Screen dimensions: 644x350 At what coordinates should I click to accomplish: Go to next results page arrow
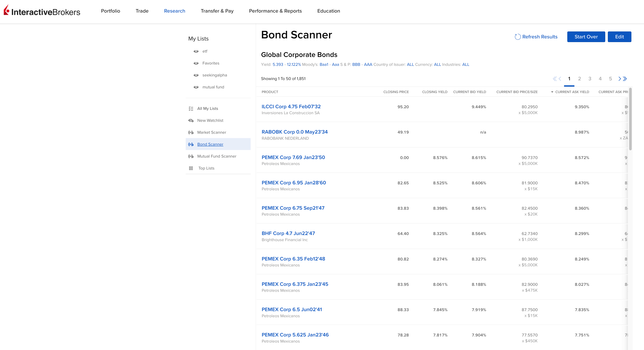(619, 79)
